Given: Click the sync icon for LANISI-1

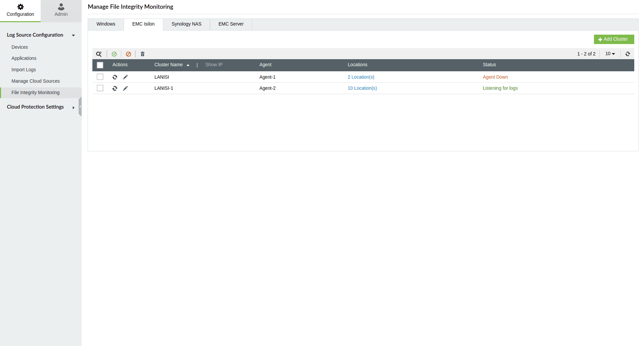Looking at the screenshot, I should tap(115, 88).
